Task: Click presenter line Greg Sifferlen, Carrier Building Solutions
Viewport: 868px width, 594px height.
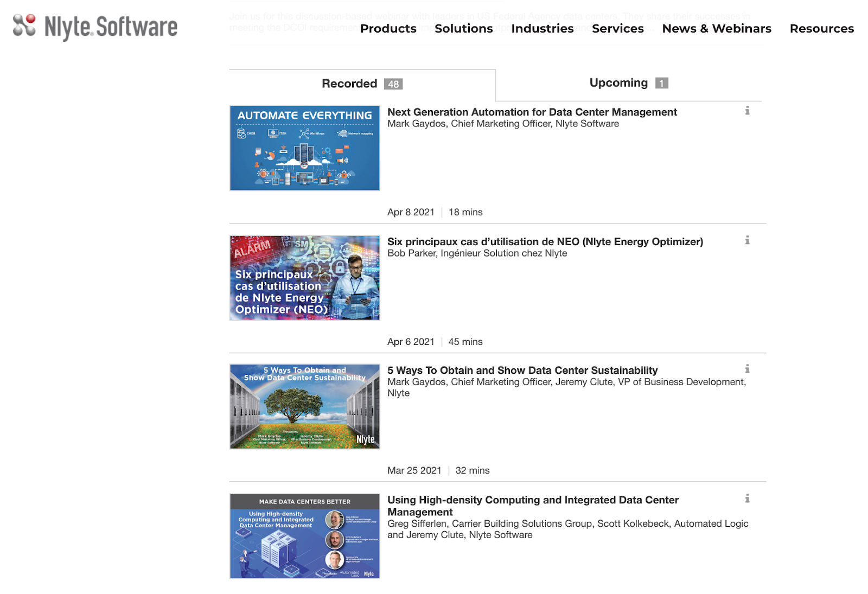Action: click(568, 529)
